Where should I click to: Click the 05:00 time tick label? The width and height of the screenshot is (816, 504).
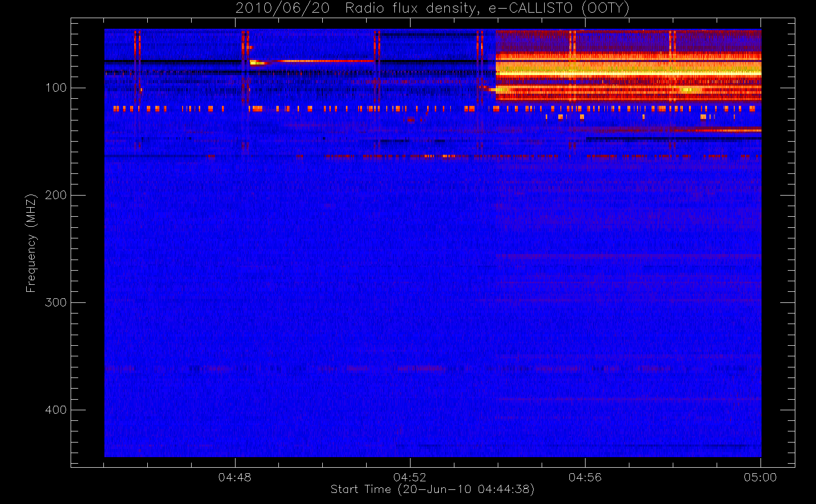pos(760,477)
